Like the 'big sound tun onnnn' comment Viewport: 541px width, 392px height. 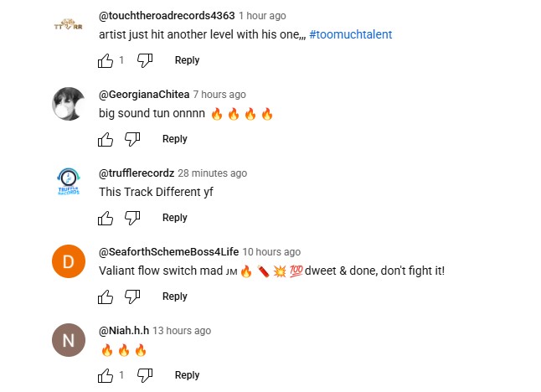pos(106,139)
